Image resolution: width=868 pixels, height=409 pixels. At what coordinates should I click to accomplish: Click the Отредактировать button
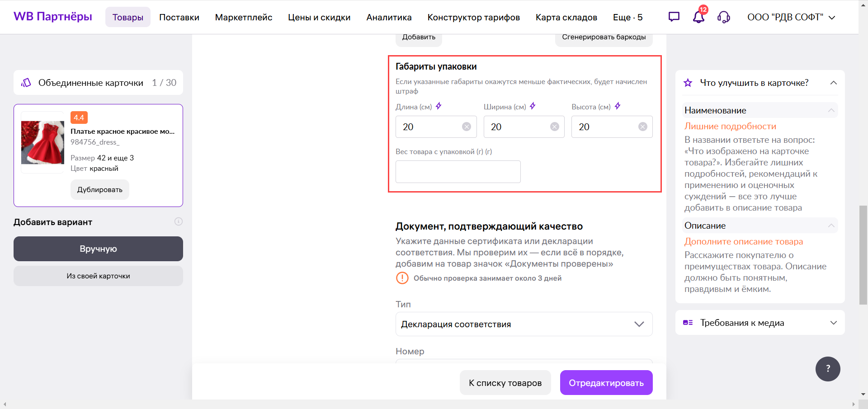[x=606, y=383]
